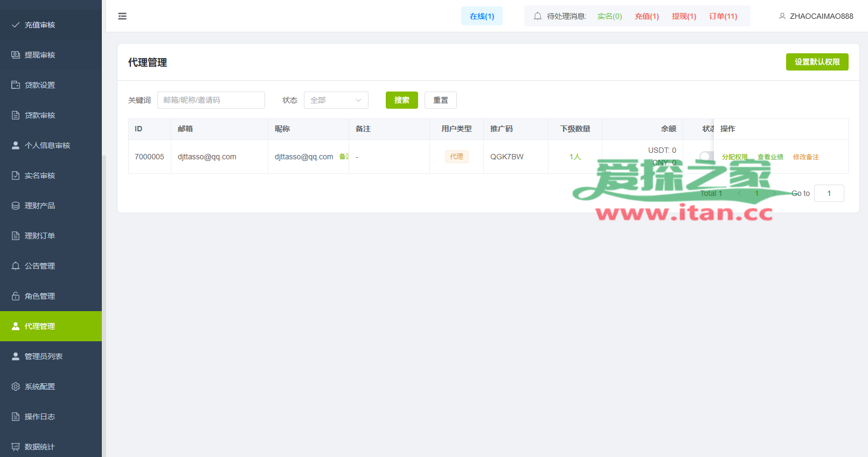Click the 充值审核 checkmark icon in sidebar
The width and height of the screenshot is (868, 457).
point(16,25)
